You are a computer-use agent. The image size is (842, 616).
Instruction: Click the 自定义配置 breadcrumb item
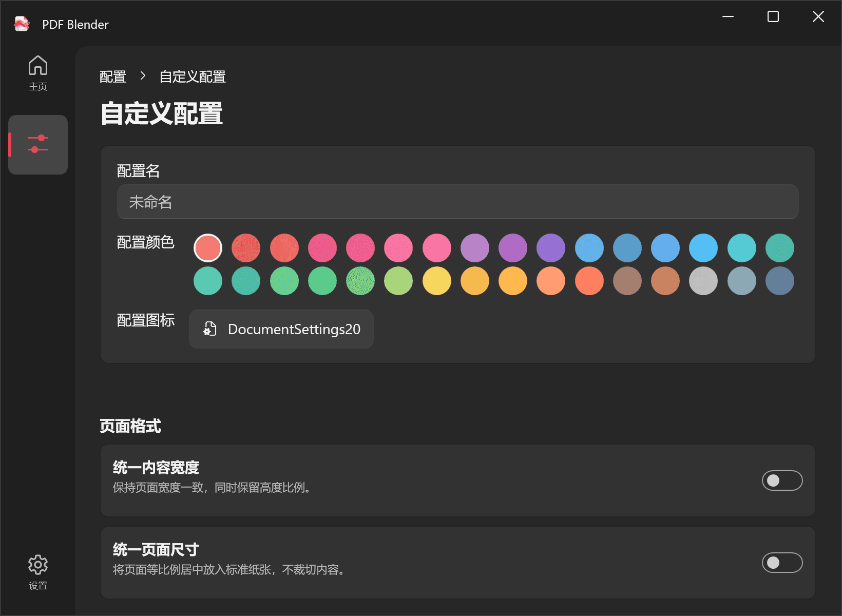point(193,76)
